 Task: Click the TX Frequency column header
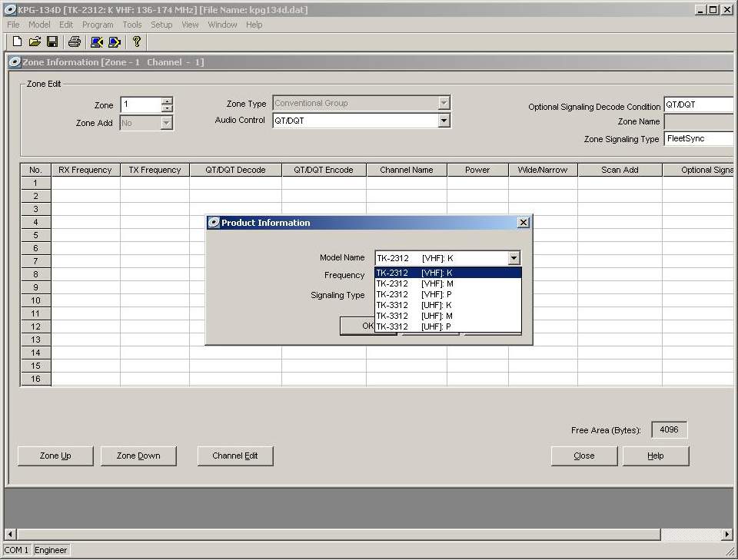tap(155, 170)
